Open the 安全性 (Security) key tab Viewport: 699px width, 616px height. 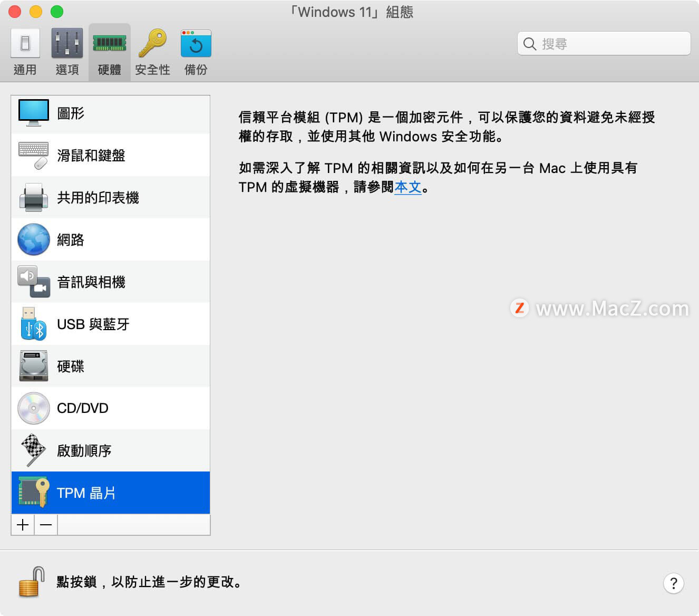coord(152,52)
